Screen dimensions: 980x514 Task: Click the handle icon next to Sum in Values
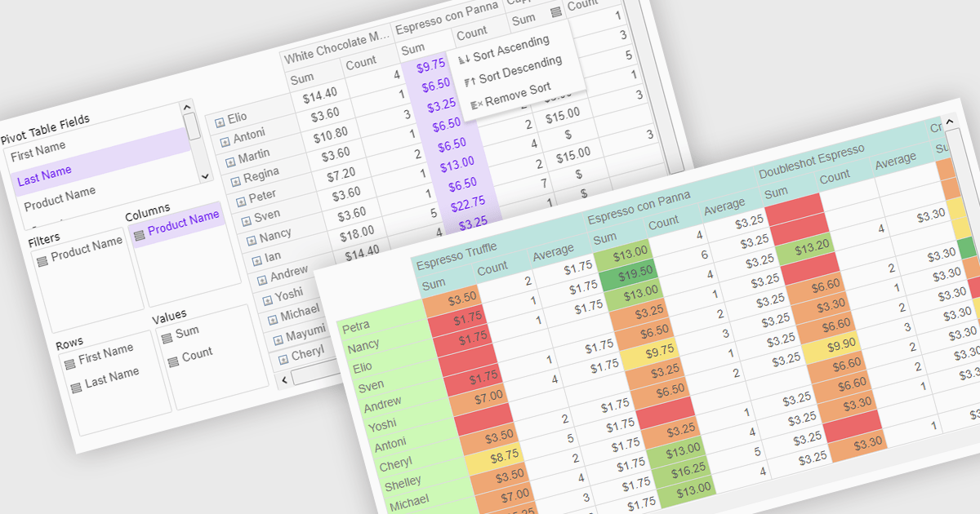pyautogui.click(x=167, y=337)
